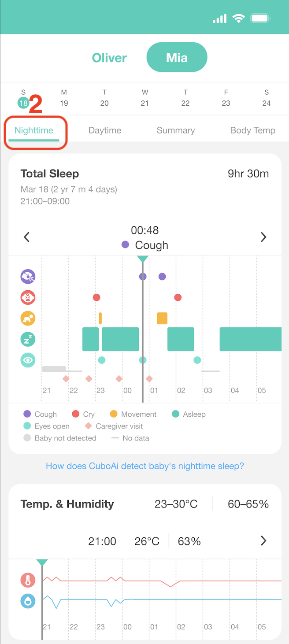Image resolution: width=289 pixels, height=644 pixels.
Task: Click the orange movement square near 01
Action: 162,318
